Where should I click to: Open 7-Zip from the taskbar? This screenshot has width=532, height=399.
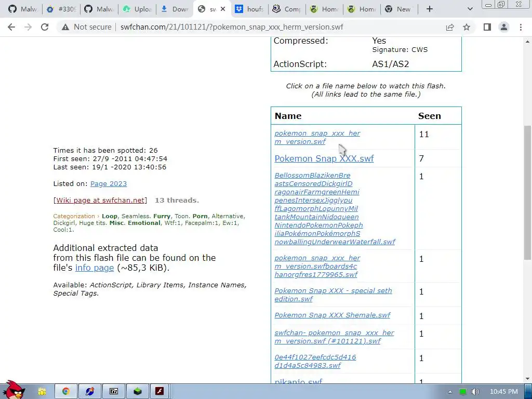point(114,392)
